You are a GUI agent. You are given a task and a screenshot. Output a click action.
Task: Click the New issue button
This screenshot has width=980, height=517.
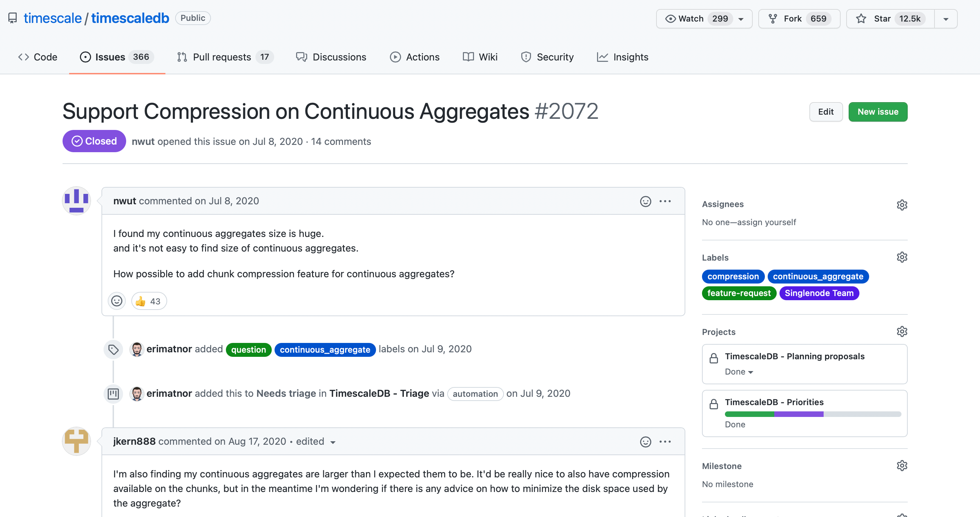tap(877, 111)
